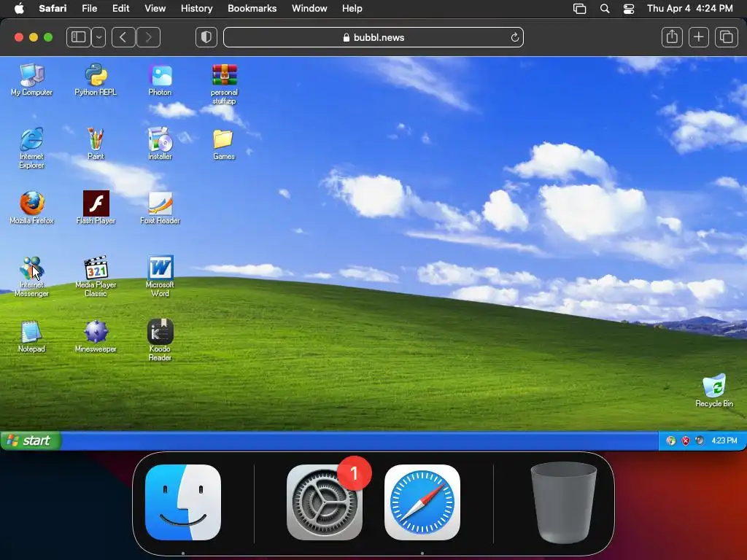Open Spotlight search in menu bar

[605, 9]
